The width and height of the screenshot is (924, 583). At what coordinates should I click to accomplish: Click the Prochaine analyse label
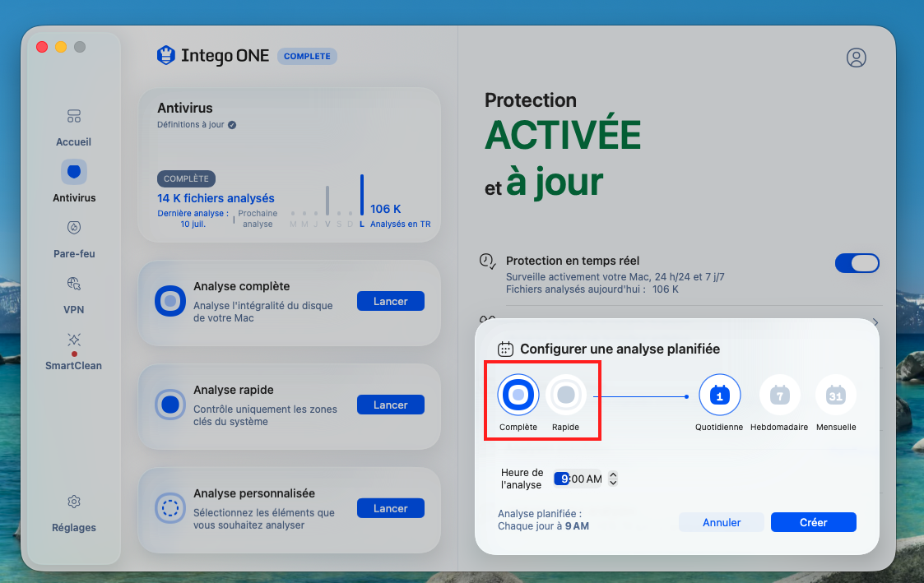pyautogui.click(x=258, y=219)
